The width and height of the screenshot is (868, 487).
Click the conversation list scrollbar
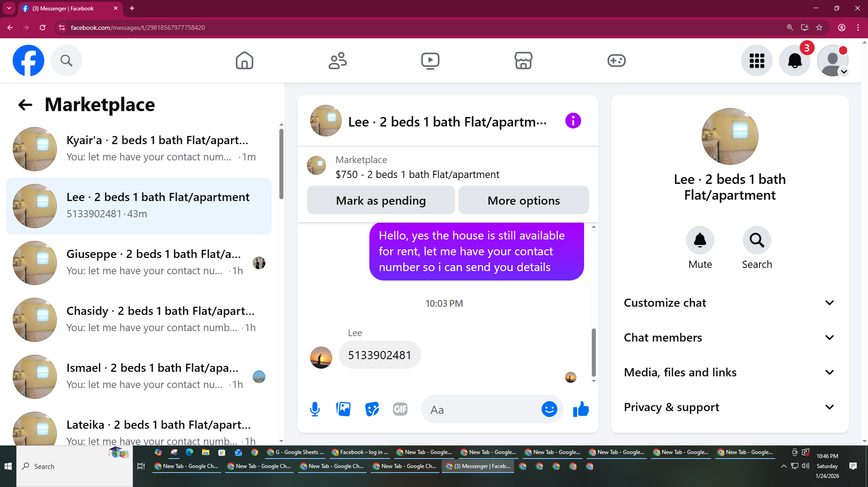coord(281,164)
